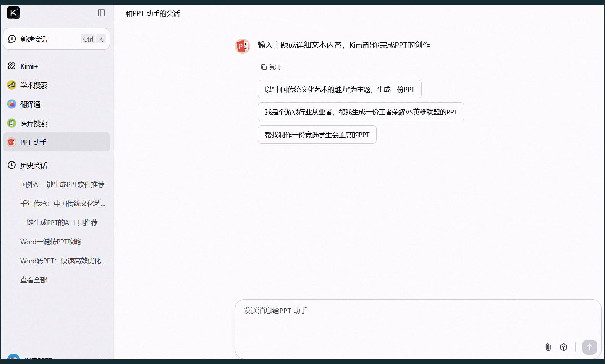The height and width of the screenshot is (364, 605).
Task: Click 查看全部 to view all history
Action: tap(34, 280)
